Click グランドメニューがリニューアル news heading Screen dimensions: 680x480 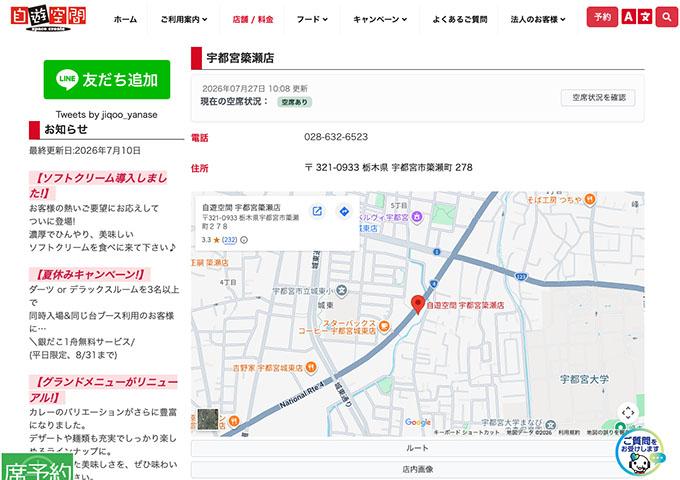[x=103, y=389]
